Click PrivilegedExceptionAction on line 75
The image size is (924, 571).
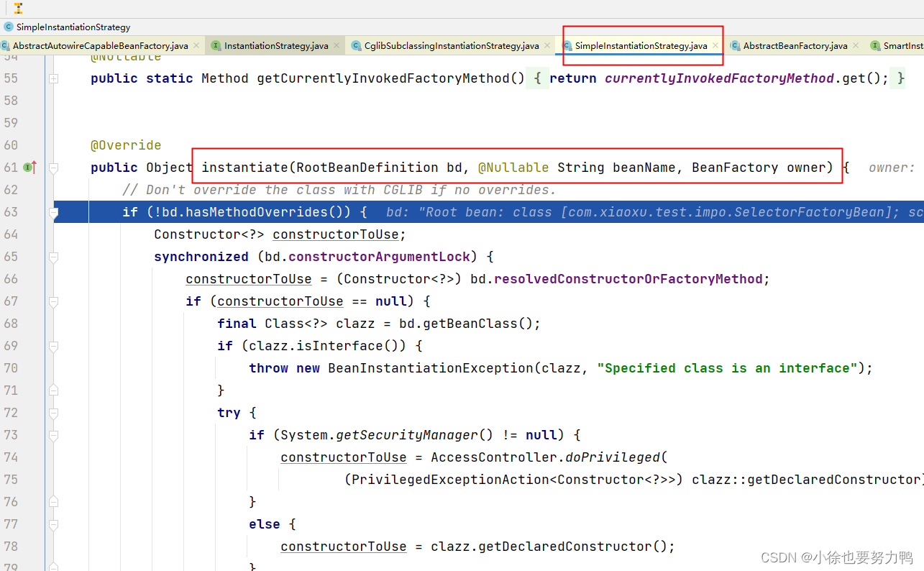(450, 480)
